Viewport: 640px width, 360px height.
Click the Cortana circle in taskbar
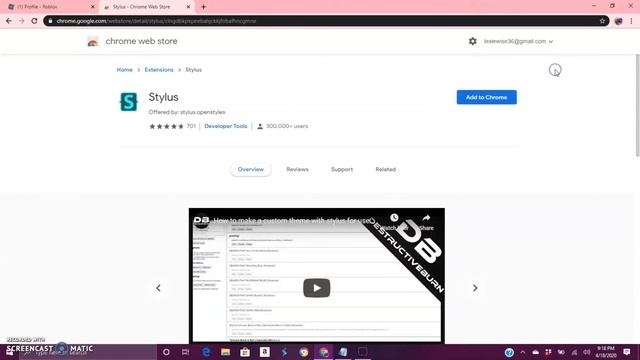[x=166, y=352]
